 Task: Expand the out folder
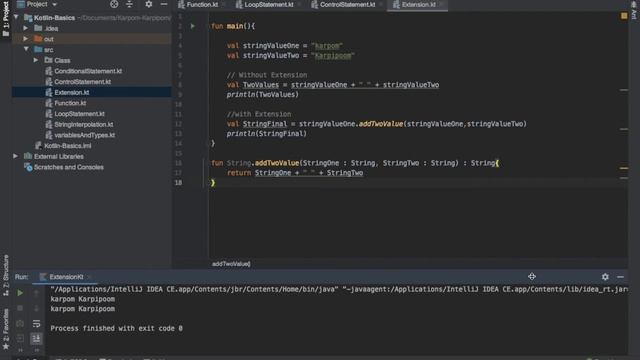26,39
